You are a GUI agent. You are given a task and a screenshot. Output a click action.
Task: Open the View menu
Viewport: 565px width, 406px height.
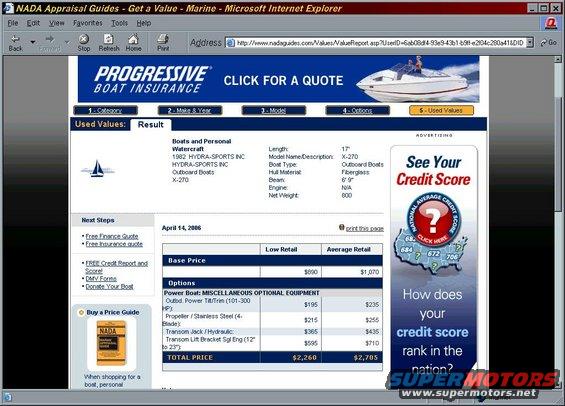tap(57, 23)
